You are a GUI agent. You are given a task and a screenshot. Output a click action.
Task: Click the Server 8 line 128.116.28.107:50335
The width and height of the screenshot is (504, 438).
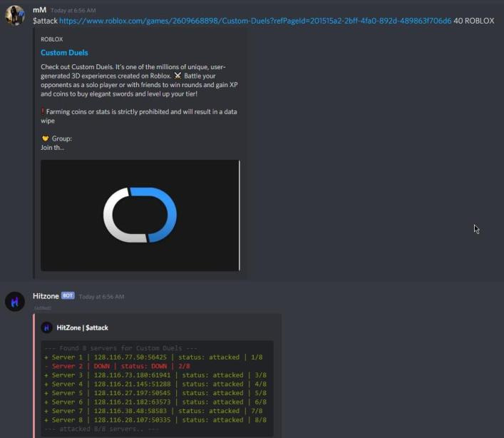(x=155, y=420)
